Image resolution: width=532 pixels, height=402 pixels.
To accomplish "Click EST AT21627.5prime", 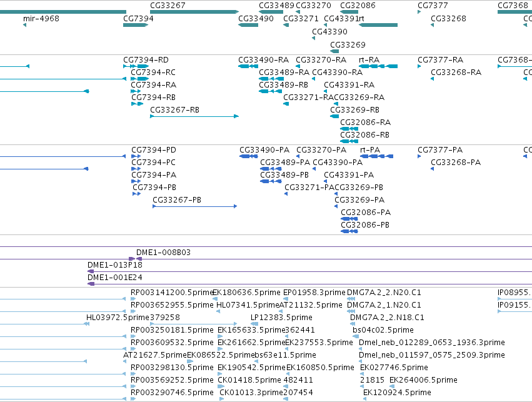I will tap(155, 355).
